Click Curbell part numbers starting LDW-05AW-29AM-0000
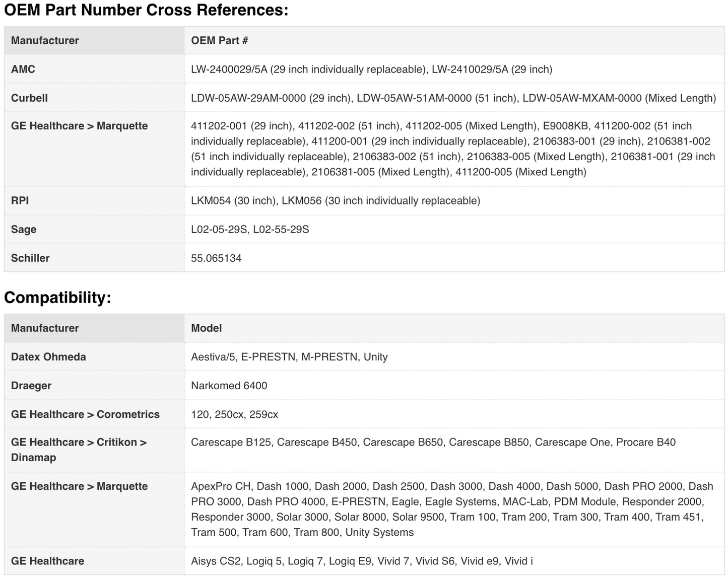 (453, 98)
